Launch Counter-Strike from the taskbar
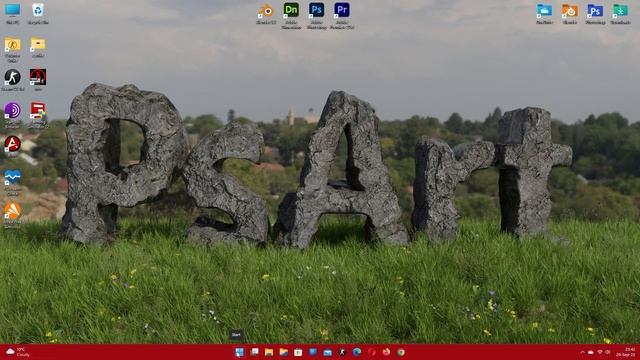Screen dimensions: 640x360 coord(342,352)
